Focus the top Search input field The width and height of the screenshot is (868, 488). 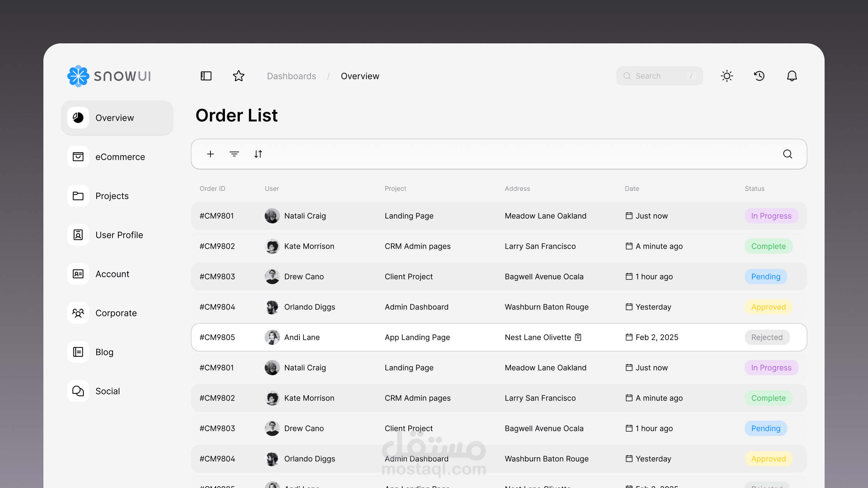660,76
